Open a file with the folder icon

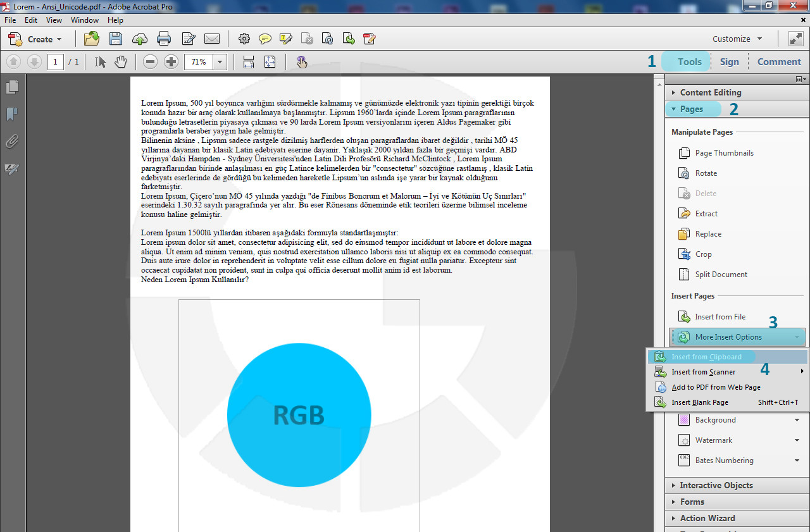(x=92, y=39)
